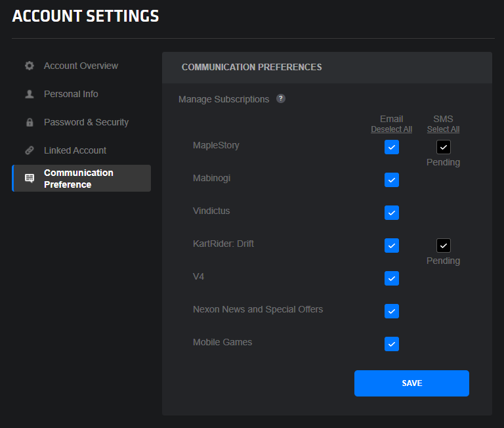Click the KartRider: Drift label
This screenshot has height=428, width=504.
pyautogui.click(x=223, y=244)
